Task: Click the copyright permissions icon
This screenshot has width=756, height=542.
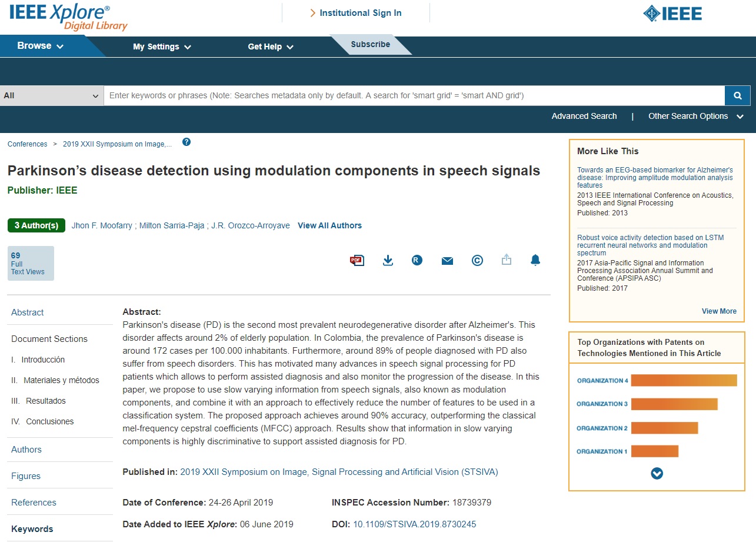Action: coord(477,260)
